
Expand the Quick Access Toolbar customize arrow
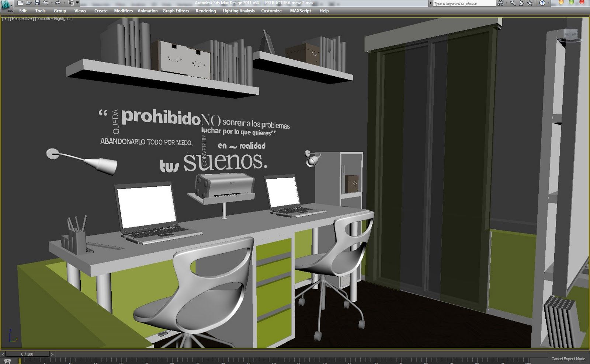[77, 3]
